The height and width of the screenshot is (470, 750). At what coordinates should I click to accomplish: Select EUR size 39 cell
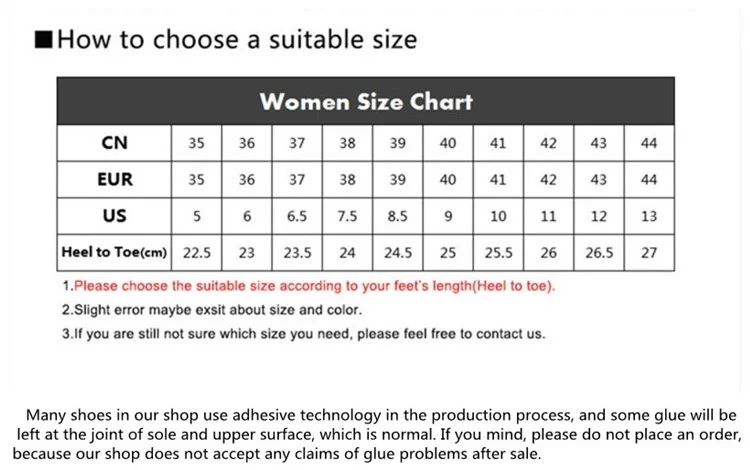pyautogui.click(x=397, y=180)
